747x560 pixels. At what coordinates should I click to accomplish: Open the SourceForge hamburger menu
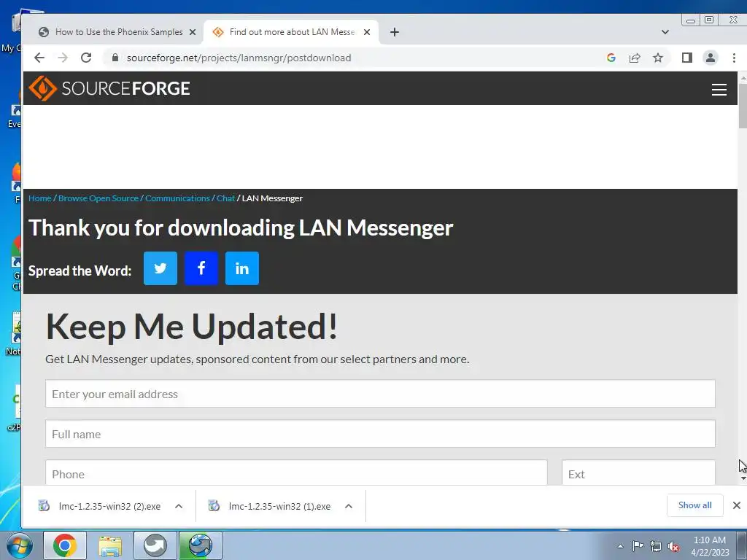719,90
